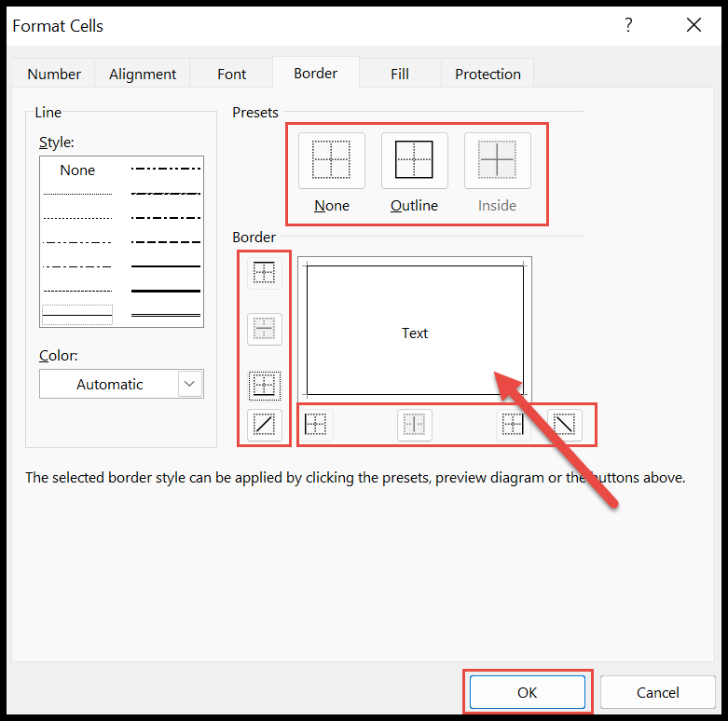Screen dimensions: 728x721
Task: Apply the Outline border preset
Action: click(414, 160)
